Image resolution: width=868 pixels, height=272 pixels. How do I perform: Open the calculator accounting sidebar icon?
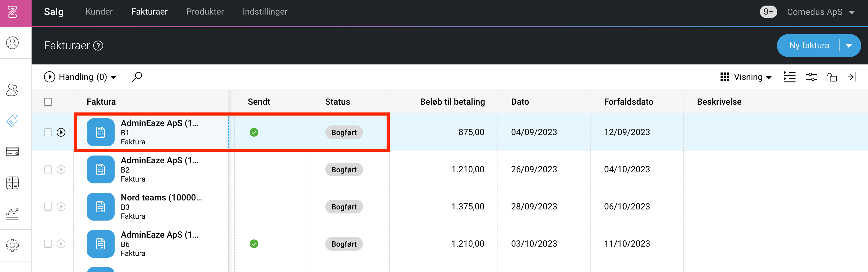[12, 183]
